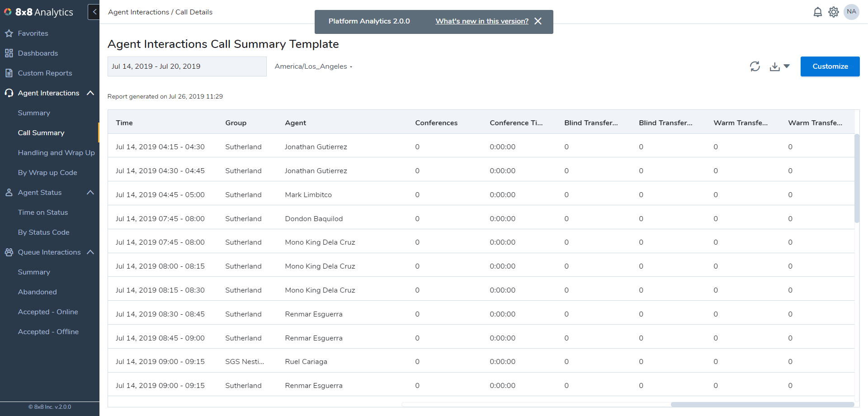Open the NA user avatar menu
The image size is (868, 416).
point(852,12)
